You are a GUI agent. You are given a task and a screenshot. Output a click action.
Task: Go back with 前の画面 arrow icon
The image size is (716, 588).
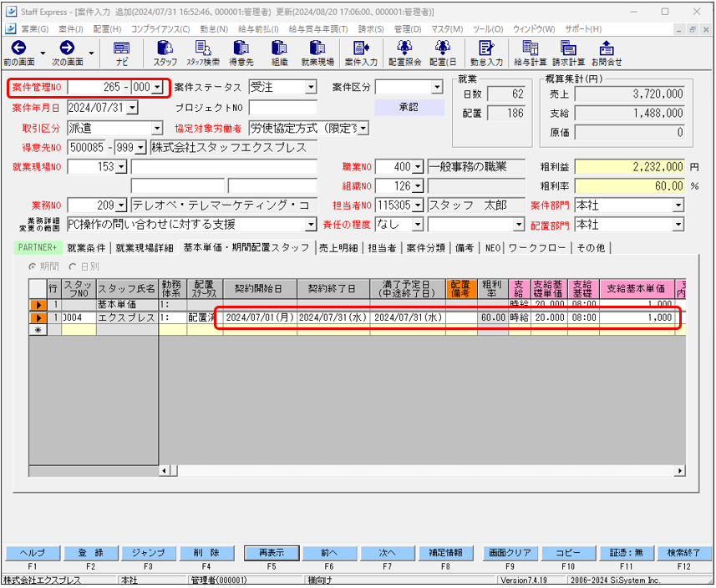click(x=18, y=48)
